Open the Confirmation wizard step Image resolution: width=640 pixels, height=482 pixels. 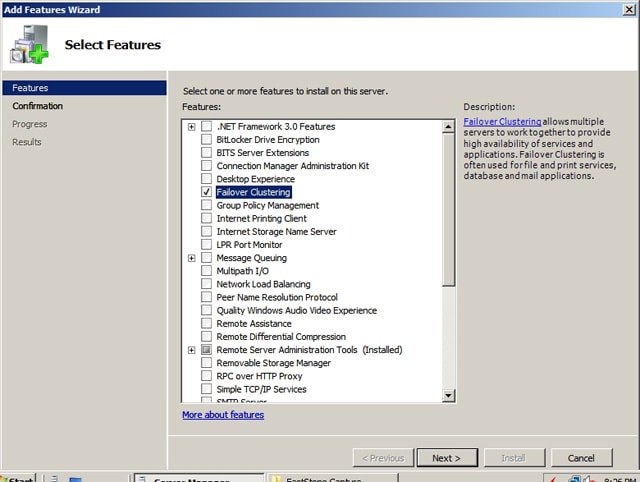tap(38, 106)
